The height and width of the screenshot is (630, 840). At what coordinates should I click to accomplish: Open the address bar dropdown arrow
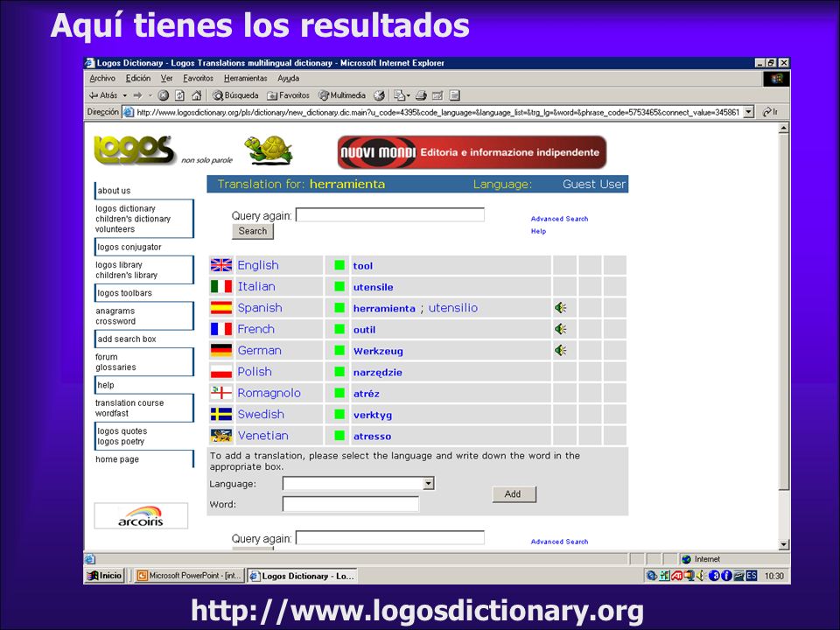point(749,112)
